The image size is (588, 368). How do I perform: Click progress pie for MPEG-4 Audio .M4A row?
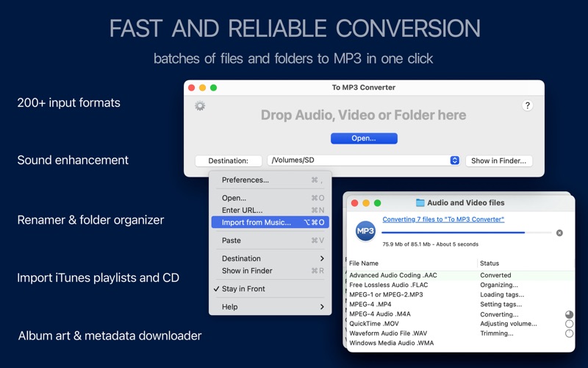click(569, 314)
